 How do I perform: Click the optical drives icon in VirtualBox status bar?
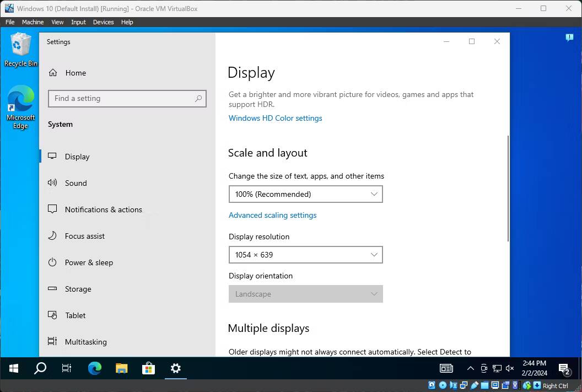[x=443, y=385]
